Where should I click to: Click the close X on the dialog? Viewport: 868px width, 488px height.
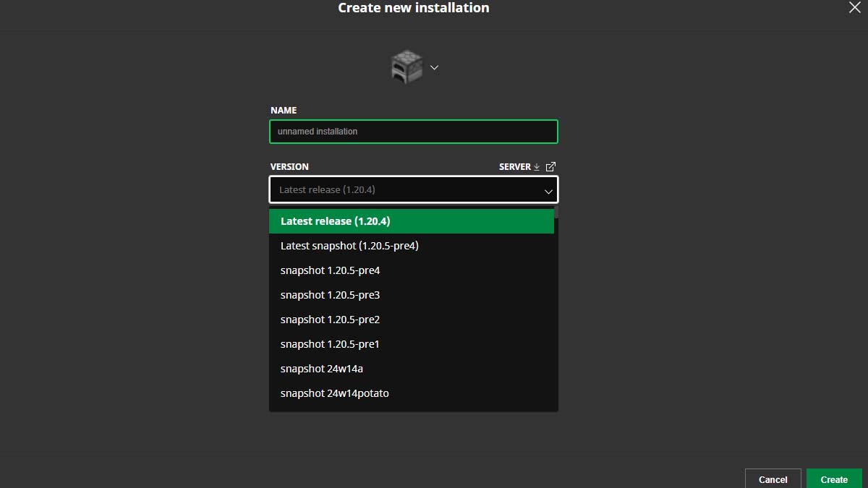[x=853, y=8]
